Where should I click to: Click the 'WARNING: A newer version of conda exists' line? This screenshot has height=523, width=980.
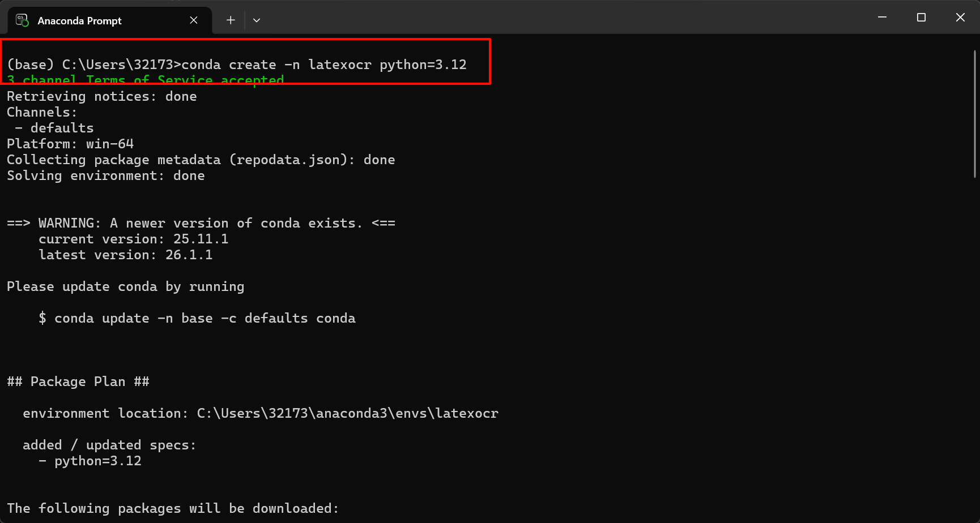coord(201,224)
